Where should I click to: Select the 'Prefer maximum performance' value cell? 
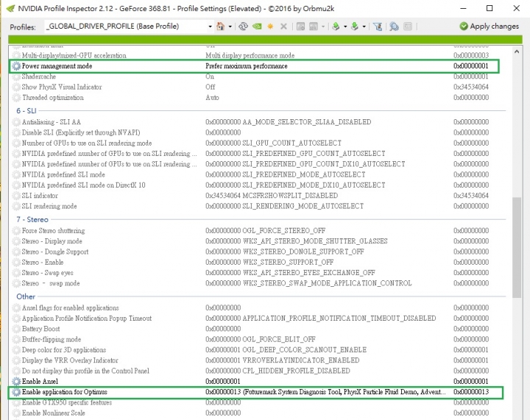click(x=247, y=66)
